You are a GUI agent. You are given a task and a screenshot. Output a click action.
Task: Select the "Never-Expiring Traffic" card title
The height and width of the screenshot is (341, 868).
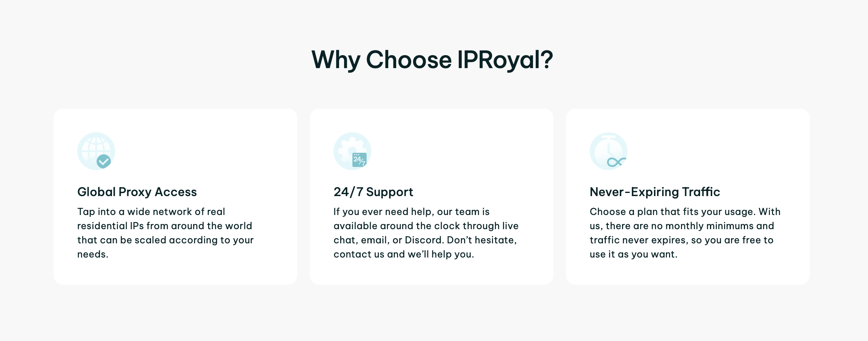coord(654,192)
